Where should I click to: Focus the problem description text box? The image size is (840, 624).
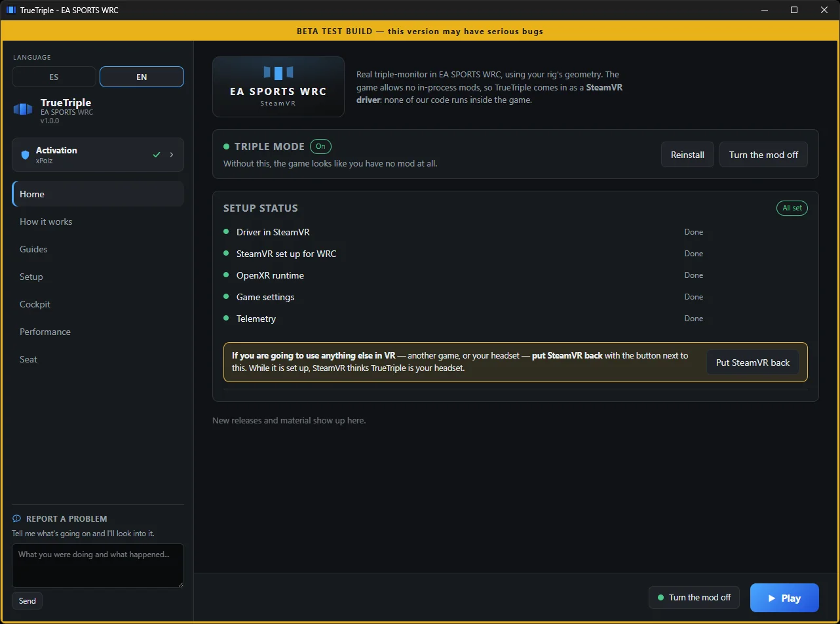[98, 565]
